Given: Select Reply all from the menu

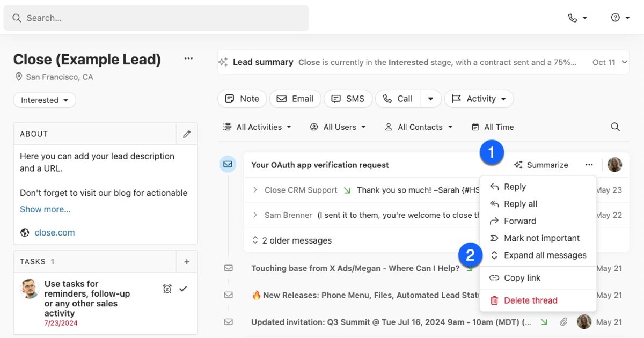Looking at the screenshot, I should tap(538, 204).
